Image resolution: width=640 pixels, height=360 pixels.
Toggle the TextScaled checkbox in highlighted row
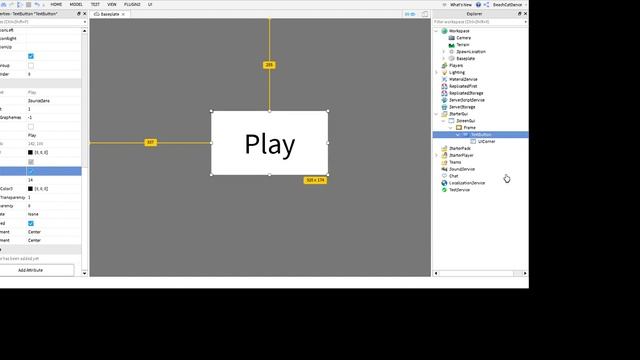tap(31, 171)
